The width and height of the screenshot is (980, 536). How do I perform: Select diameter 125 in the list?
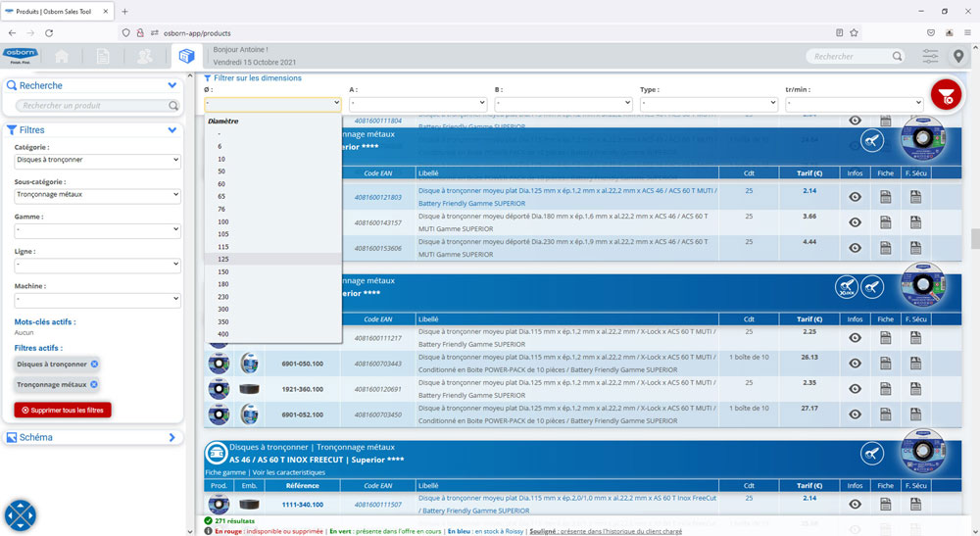click(x=273, y=260)
